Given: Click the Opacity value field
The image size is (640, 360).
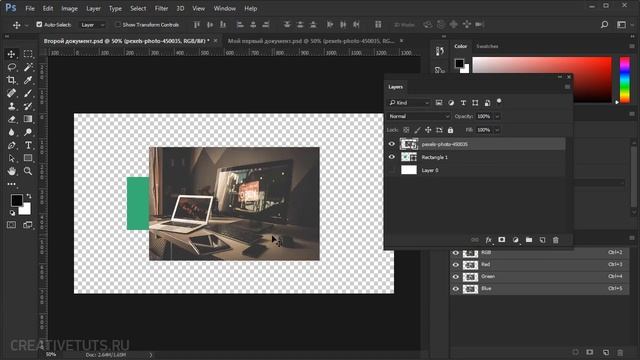Looking at the screenshot, I should pos(484,116).
